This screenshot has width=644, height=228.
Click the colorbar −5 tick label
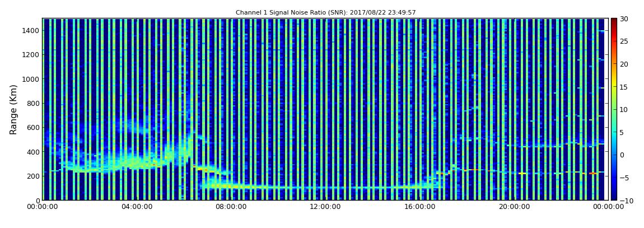click(624, 178)
